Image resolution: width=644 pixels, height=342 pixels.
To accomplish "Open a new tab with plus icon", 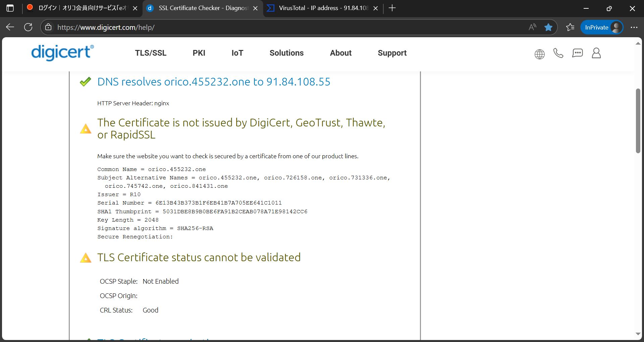I will 392,8.
